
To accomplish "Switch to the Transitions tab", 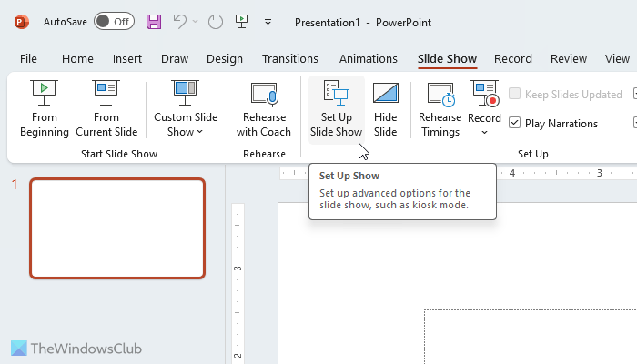I will [x=289, y=58].
